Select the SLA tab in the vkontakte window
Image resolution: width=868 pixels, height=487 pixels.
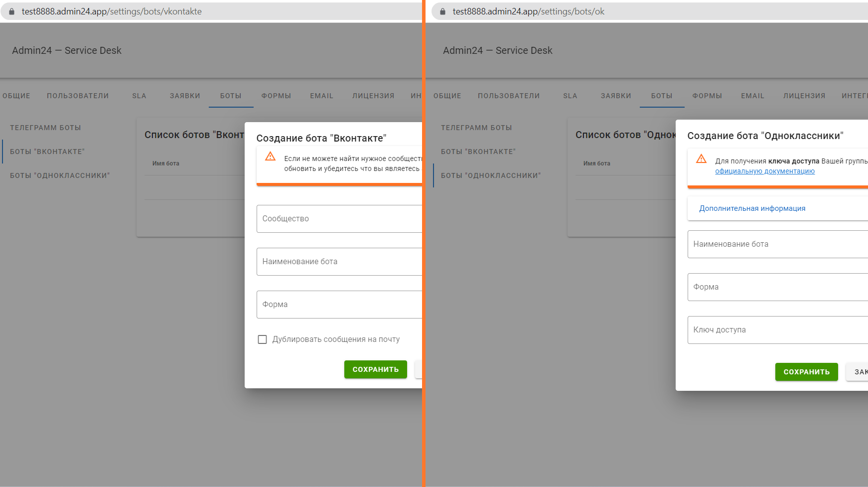click(140, 96)
